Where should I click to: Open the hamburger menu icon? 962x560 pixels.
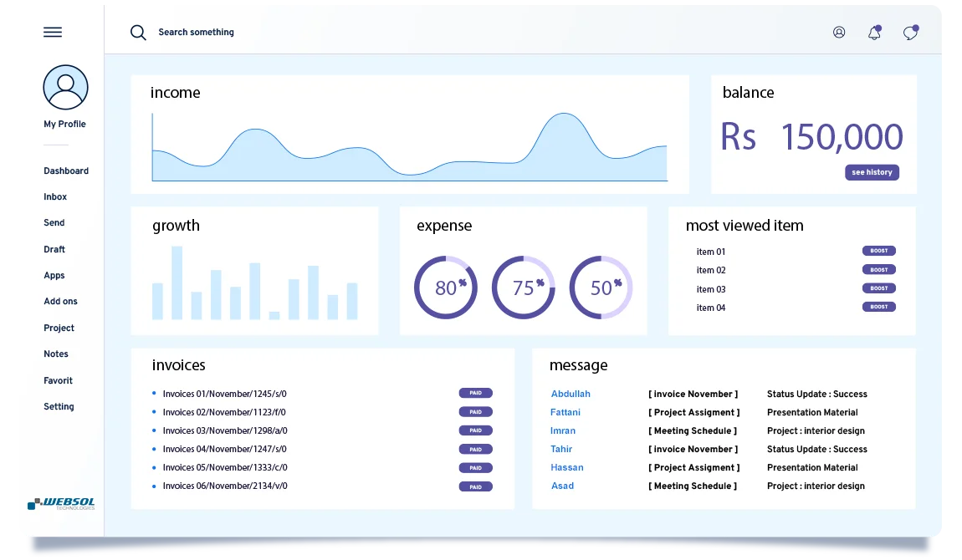[x=53, y=33]
